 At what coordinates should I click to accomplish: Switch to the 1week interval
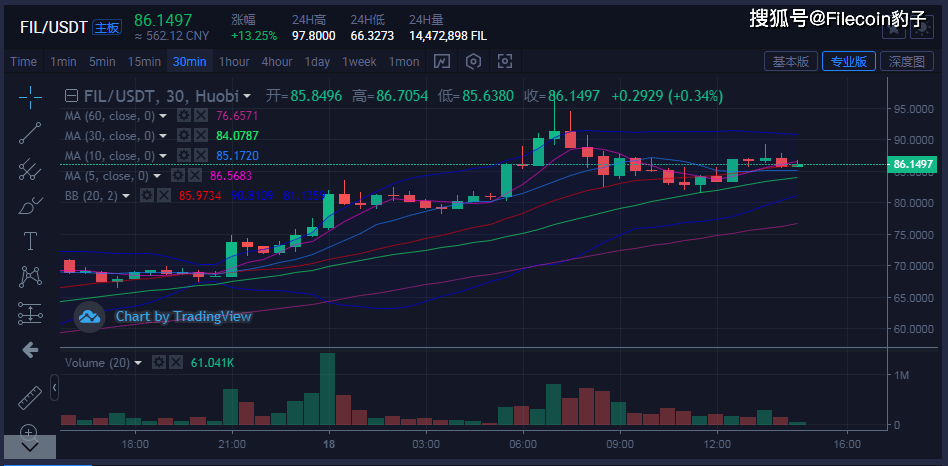click(359, 62)
